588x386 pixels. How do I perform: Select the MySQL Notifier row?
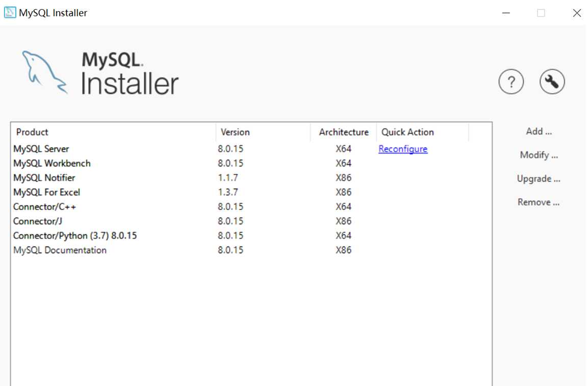251,178
